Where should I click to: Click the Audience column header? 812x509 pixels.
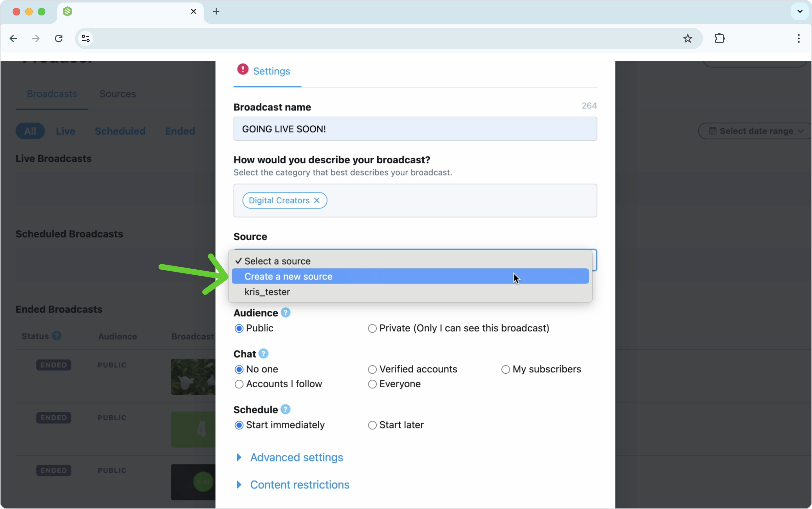(117, 336)
